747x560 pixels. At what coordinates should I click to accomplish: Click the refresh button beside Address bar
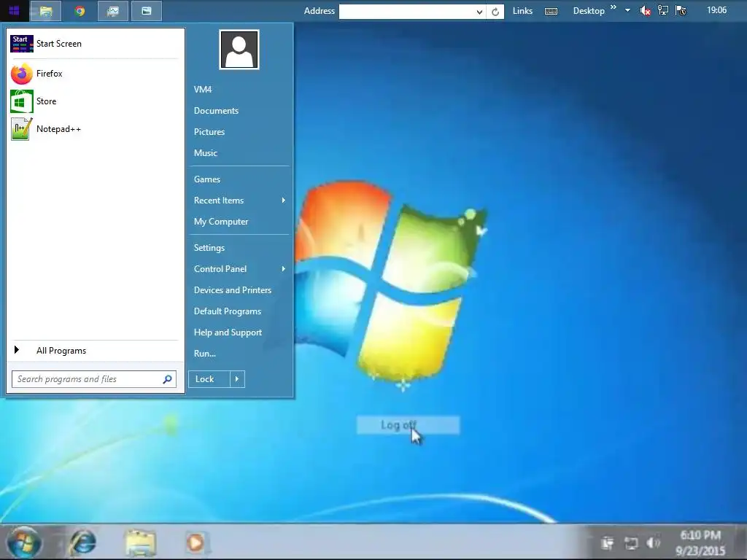[x=495, y=12]
